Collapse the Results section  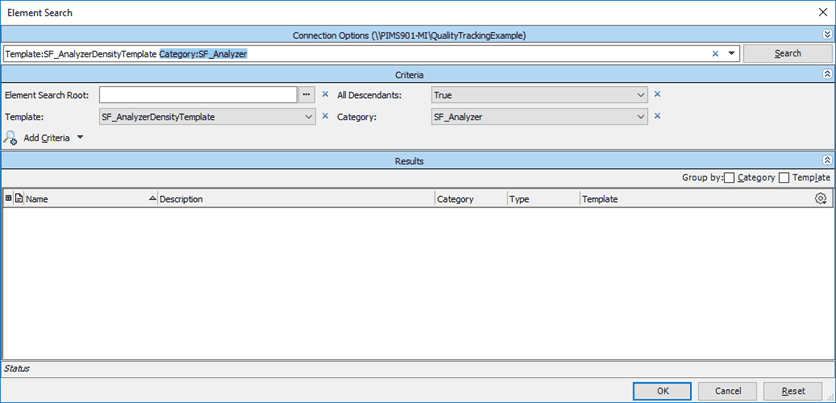pos(827,160)
